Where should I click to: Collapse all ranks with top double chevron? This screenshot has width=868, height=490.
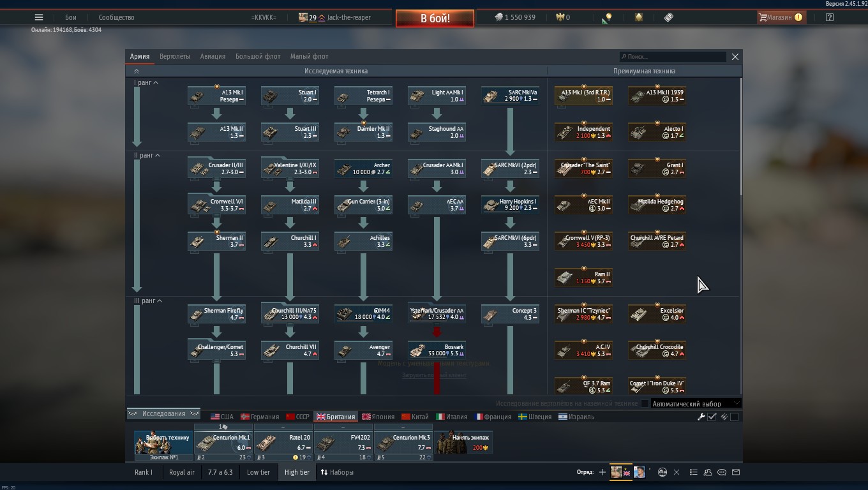point(136,71)
